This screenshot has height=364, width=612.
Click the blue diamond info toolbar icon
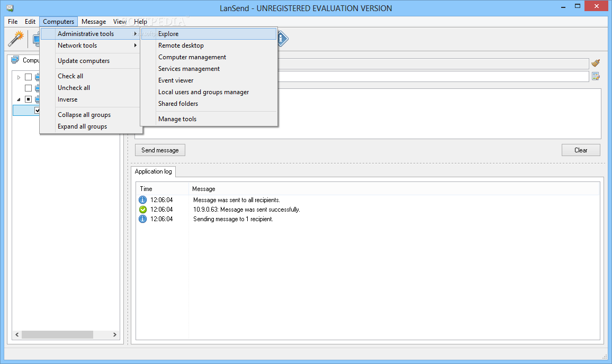click(283, 38)
